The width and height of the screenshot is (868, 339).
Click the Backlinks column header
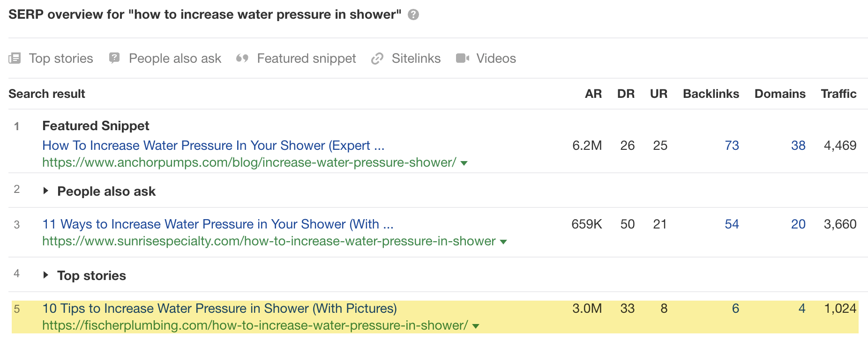(711, 94)
